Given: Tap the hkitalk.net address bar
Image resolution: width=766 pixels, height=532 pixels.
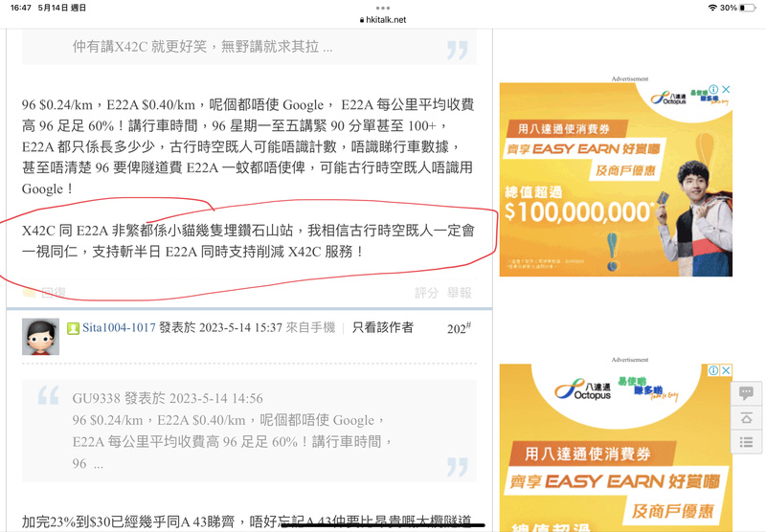Looking at the screenshot, I should 383,19.
